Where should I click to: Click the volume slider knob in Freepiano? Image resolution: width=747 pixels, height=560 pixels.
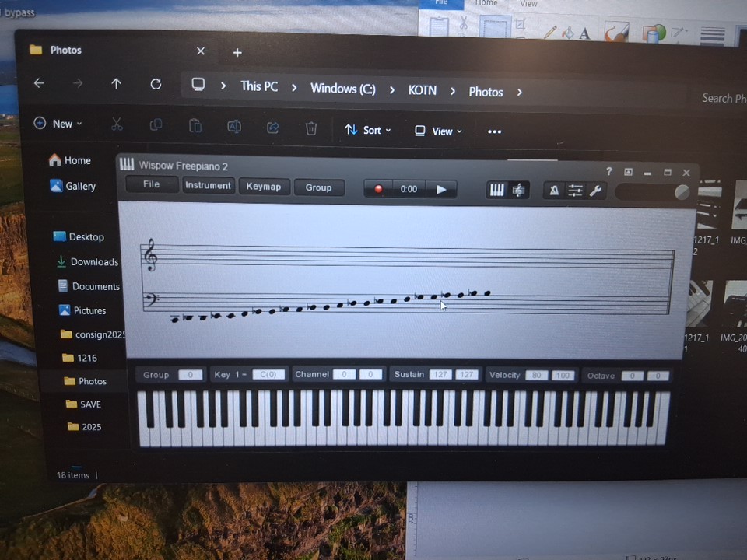[682, 192]
